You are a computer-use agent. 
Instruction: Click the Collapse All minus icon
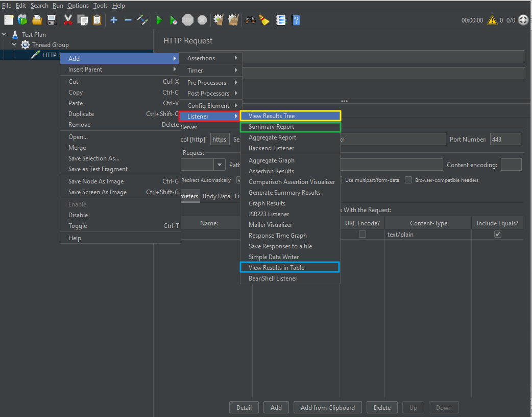(128, 20)
